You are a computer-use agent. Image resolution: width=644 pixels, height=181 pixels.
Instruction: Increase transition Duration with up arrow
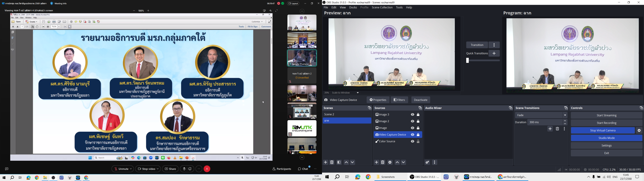tap(565, 121)
